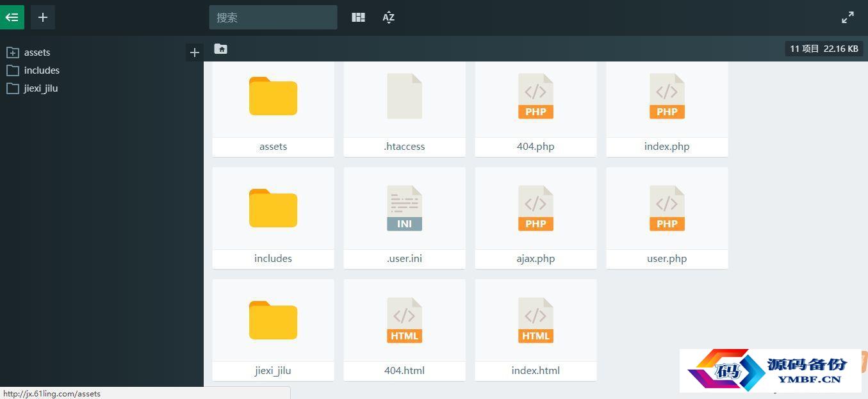Image resolution: width=868 pixels, height=399 pixels.
Task: Click the includes label in grid
Action: 273,259
